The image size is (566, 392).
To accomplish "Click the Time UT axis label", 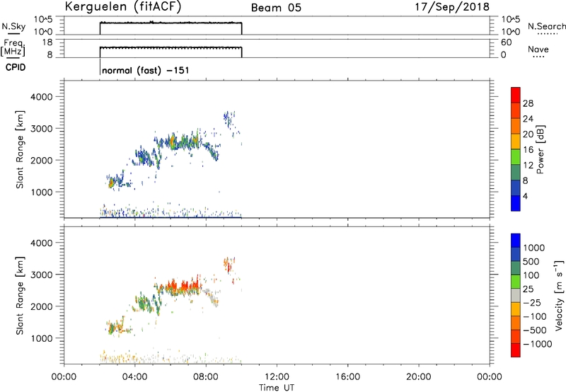I will pyautogui.click(x=277, y=388).
